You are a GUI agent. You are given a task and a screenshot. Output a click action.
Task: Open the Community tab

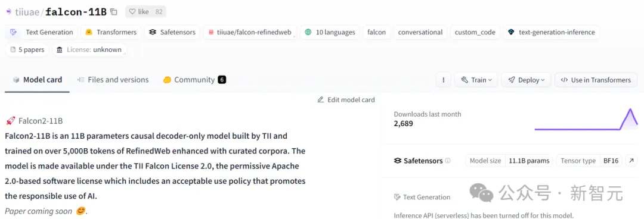point(194,80)
